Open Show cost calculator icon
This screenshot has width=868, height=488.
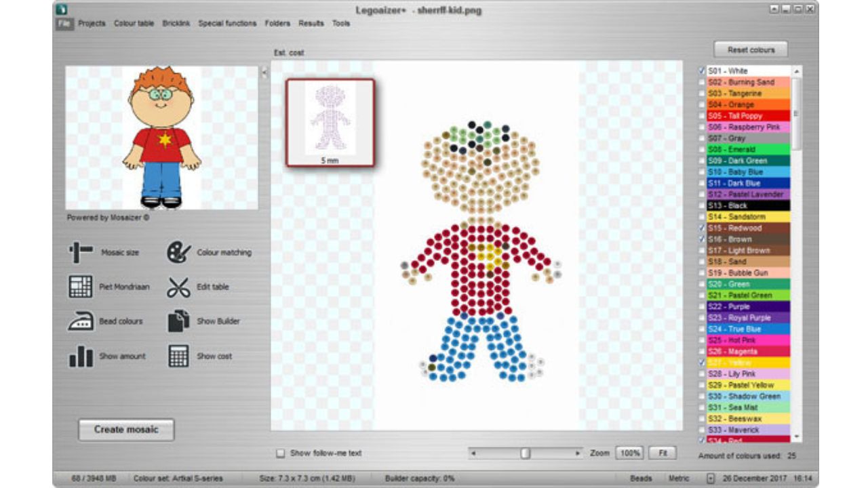179,356
